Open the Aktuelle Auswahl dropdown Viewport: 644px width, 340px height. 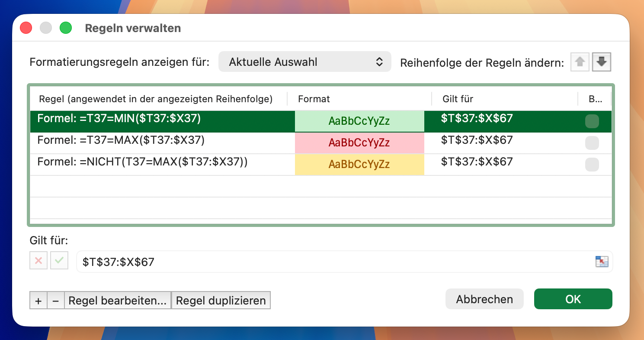(x=305, y=62)
